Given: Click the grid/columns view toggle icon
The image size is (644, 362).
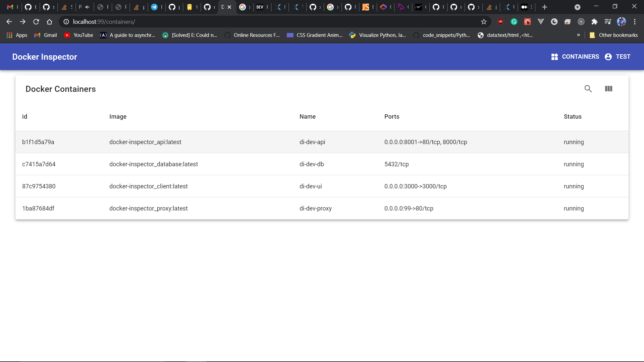Looking at the screenshot, I should [609, 88].
